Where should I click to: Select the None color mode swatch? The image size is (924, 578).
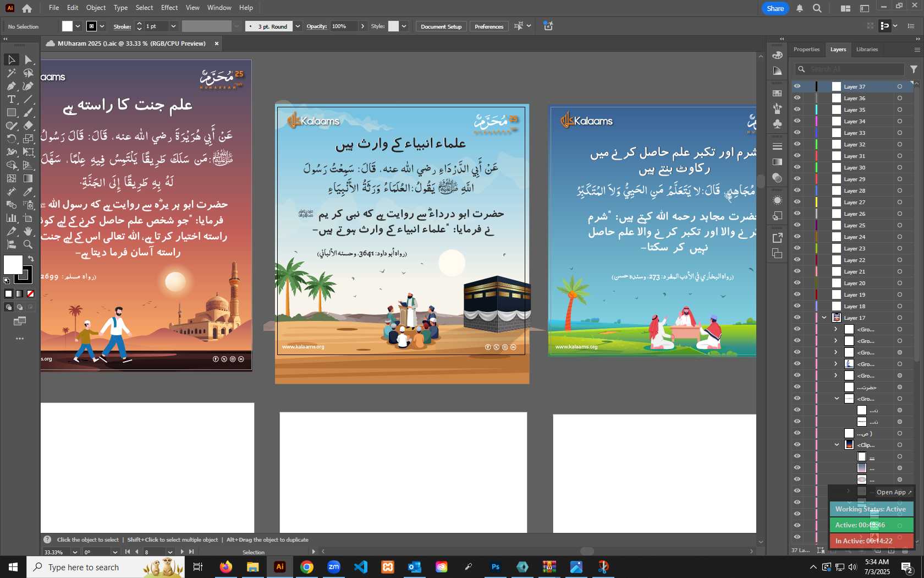pos(31,294)
